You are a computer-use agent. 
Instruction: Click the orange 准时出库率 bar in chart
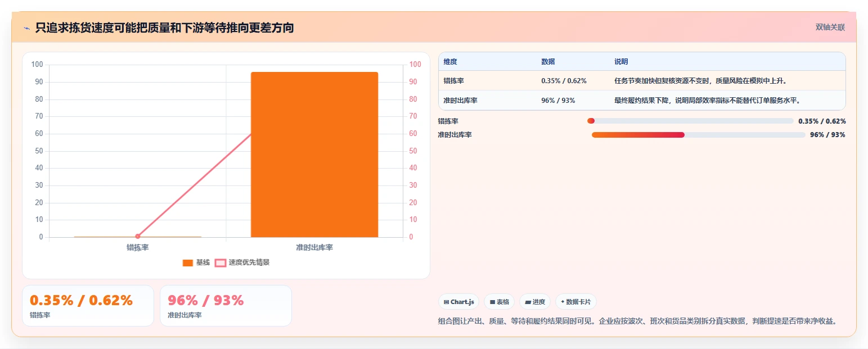click(314, 155)
